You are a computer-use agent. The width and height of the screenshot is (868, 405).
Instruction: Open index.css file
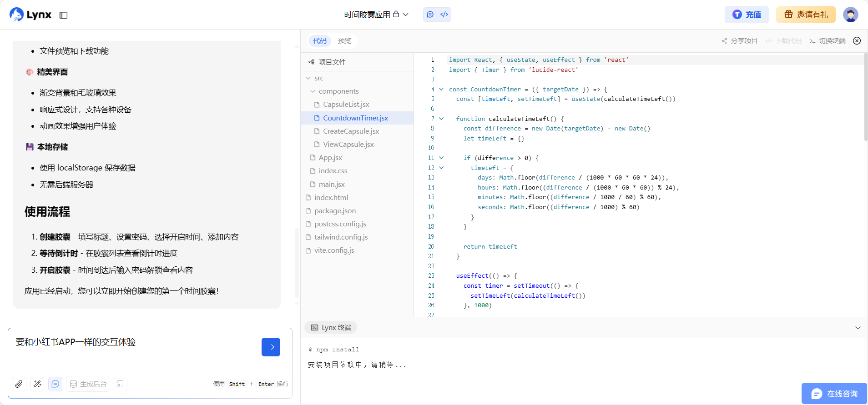click(x=357, y=171)
